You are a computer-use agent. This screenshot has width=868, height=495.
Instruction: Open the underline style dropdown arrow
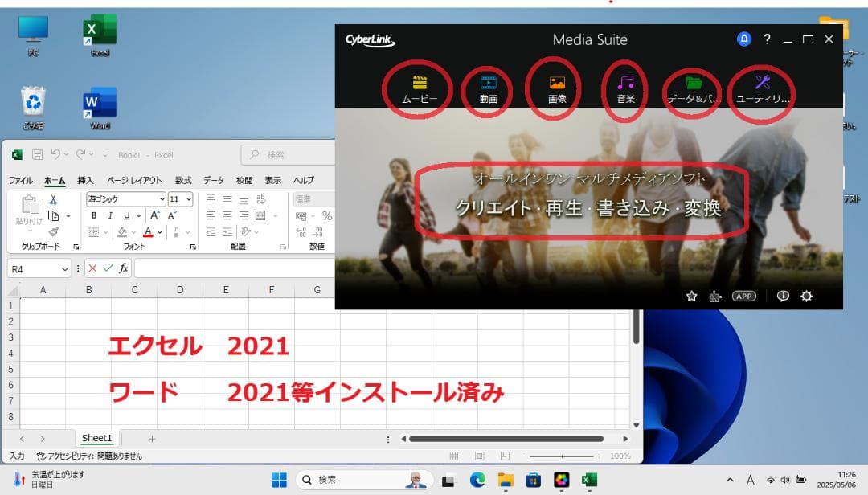(x=138, y=216)
